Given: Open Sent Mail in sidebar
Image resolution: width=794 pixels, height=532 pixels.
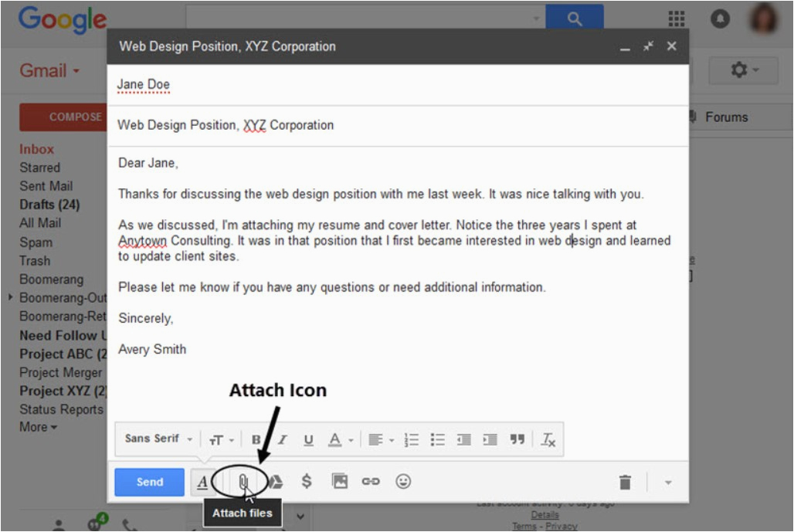Looking at the screenshot, I should [x=46, y=186].
